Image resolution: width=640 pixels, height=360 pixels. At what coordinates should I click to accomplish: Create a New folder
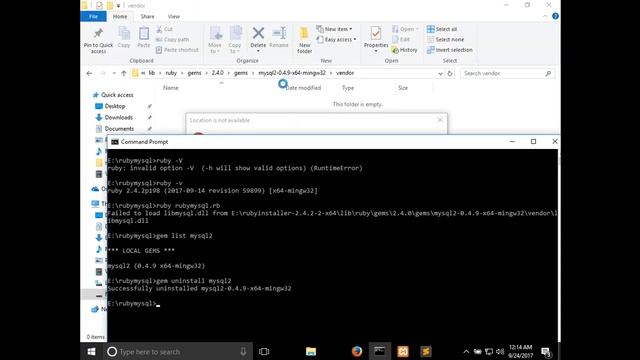click(304, 40)
